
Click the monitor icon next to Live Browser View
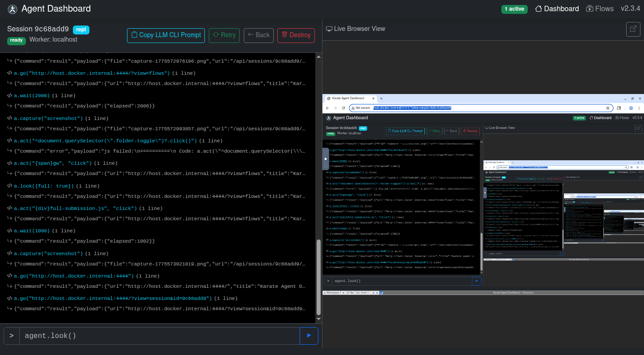(x=329, y=29)
